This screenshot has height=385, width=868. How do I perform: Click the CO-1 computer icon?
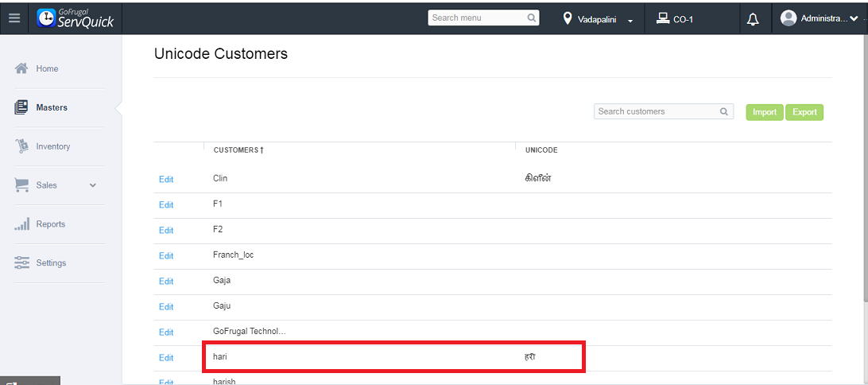coord(663,19)
